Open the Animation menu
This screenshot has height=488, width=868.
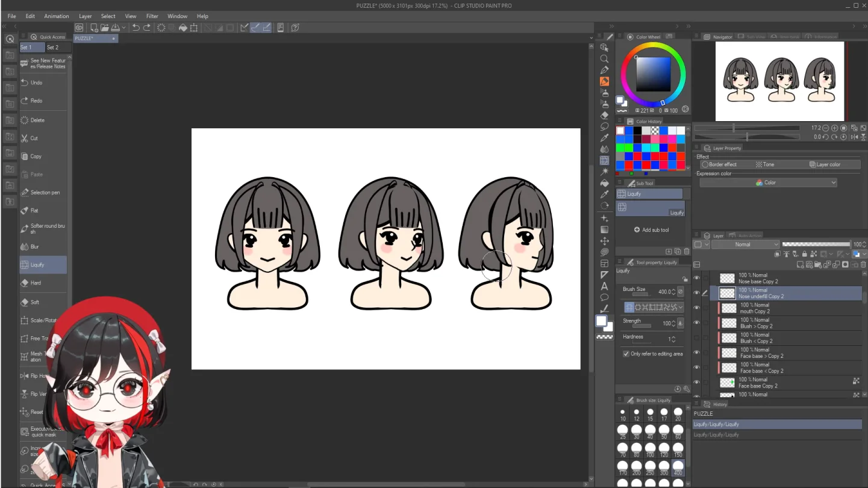pos(57,16)
